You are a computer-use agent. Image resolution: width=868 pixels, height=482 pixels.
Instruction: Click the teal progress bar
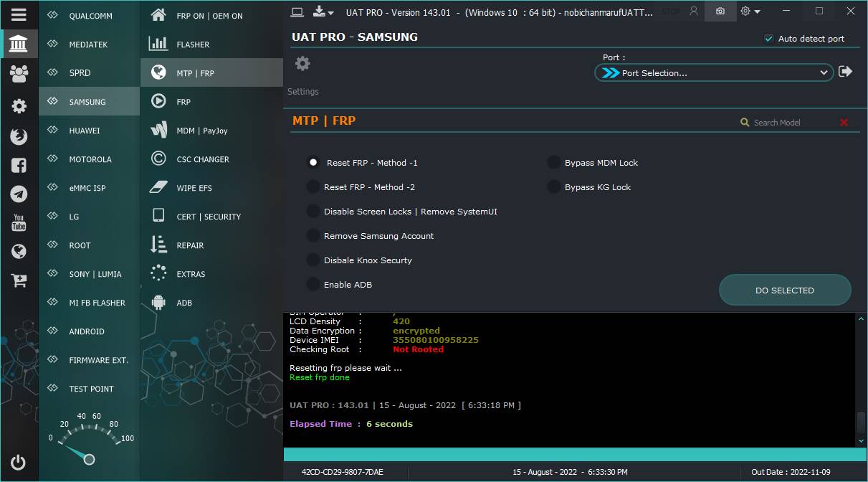pyautogui.click(x=574, y=455)
